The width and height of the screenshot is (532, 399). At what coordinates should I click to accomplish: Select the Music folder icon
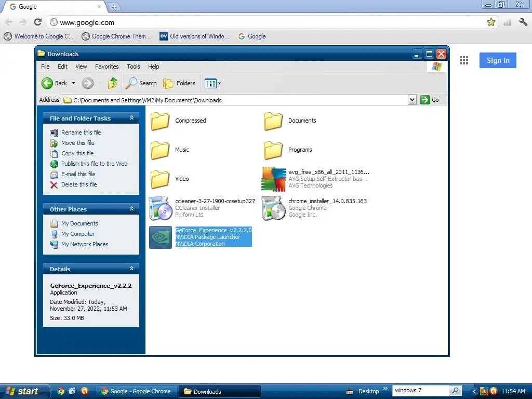(160, 150)
